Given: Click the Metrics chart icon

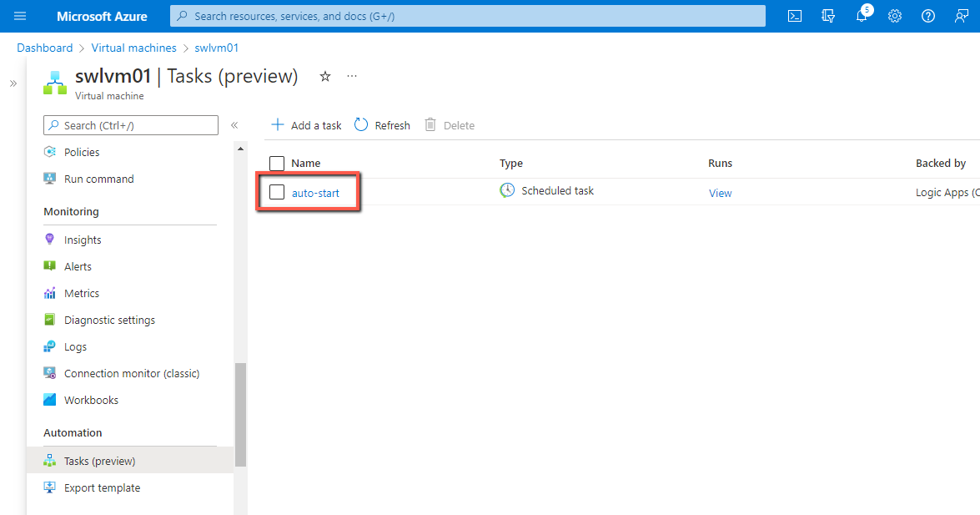Looking at the screenshot, I should click(x=49, y=293).
